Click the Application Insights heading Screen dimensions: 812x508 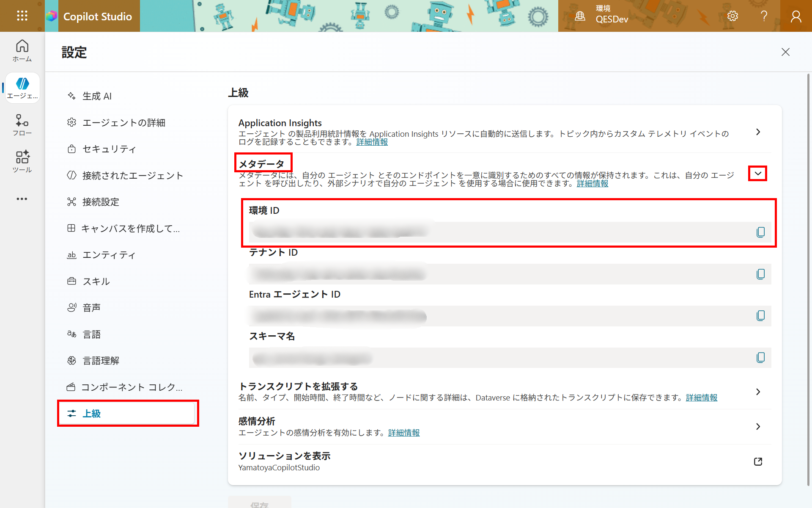coord(280,123)
